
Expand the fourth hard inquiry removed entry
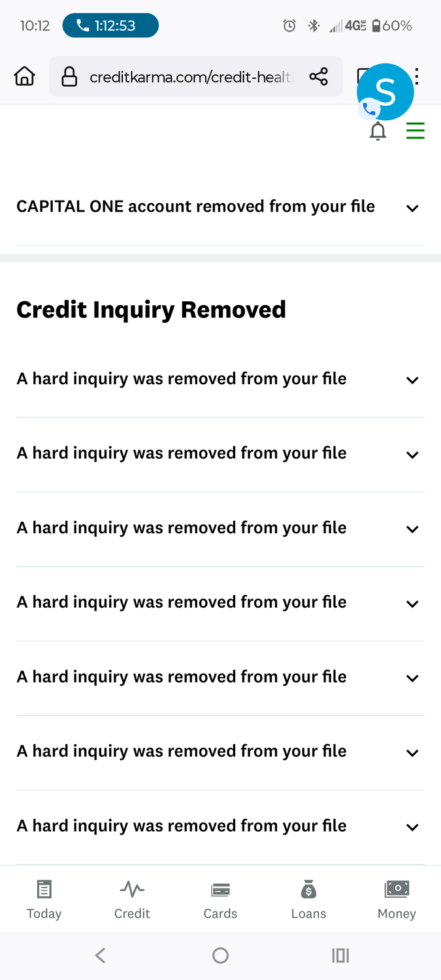[220, 604]
